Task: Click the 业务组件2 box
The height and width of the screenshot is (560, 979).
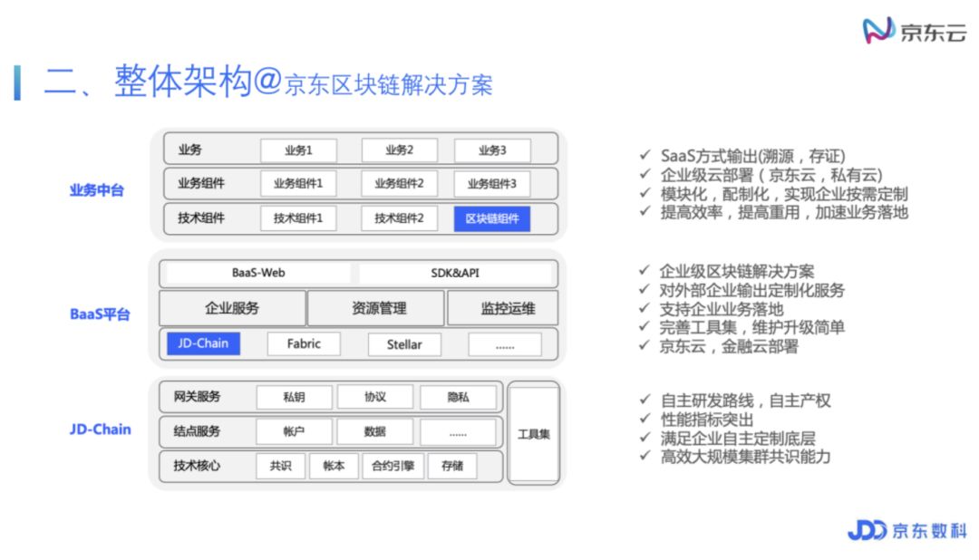Action: coord(399,184)
